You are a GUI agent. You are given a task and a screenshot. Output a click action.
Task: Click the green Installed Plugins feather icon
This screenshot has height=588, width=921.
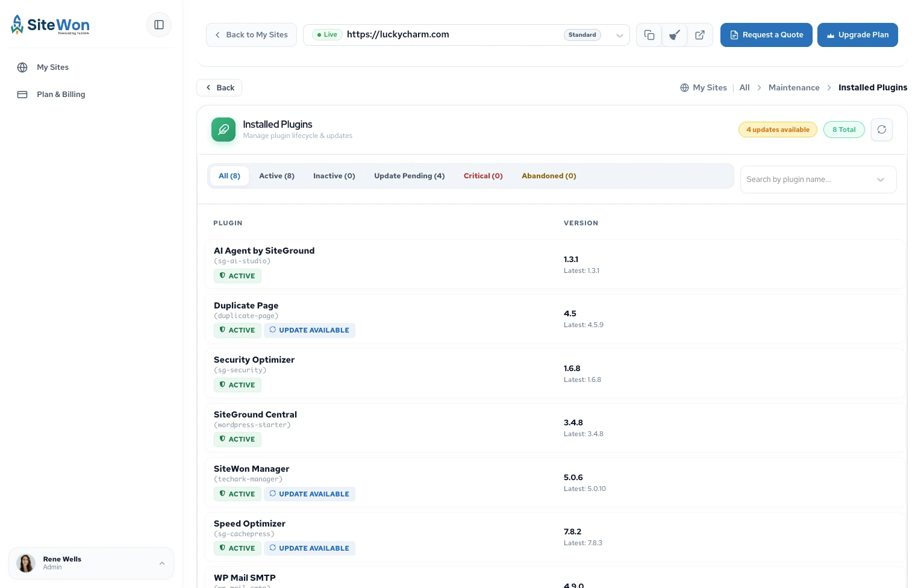(x=223, y=130)
